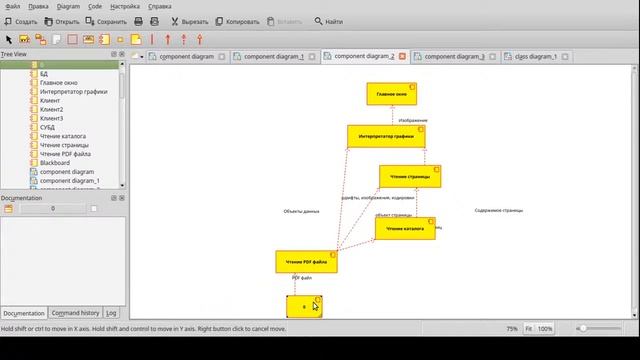Viewport: 640px width, 360px height.
Task: Click the Documentation panel orange icon
Action: [8, 209]
